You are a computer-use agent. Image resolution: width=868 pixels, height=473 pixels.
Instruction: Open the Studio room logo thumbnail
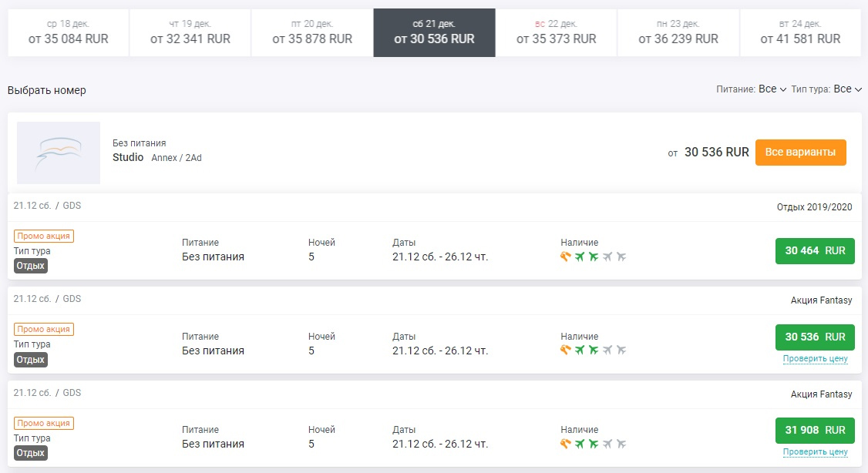[x=59, y=153]
